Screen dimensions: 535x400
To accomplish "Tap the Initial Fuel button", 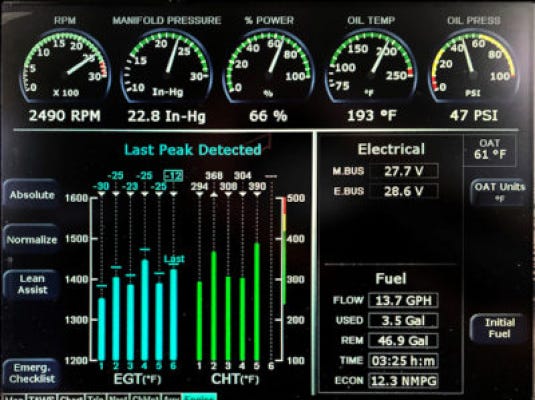I will point(499,328).
